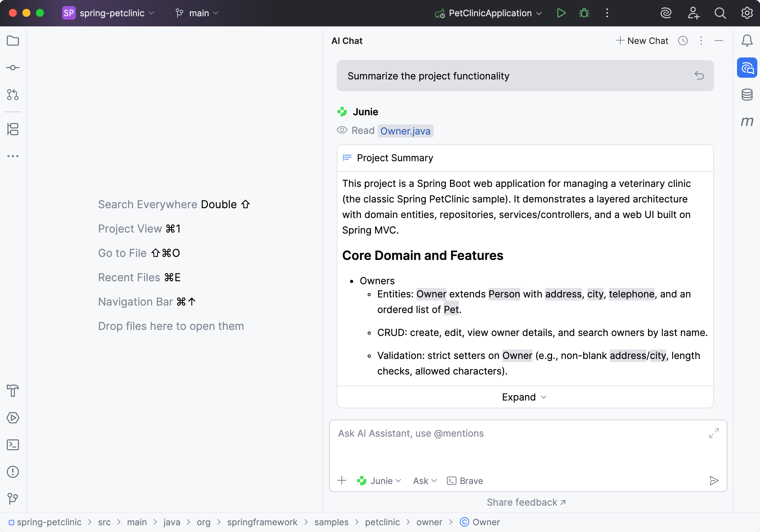Toggle the AI Chat tool window button
This screenshot has height=532, width=760.
coord(747,68)
